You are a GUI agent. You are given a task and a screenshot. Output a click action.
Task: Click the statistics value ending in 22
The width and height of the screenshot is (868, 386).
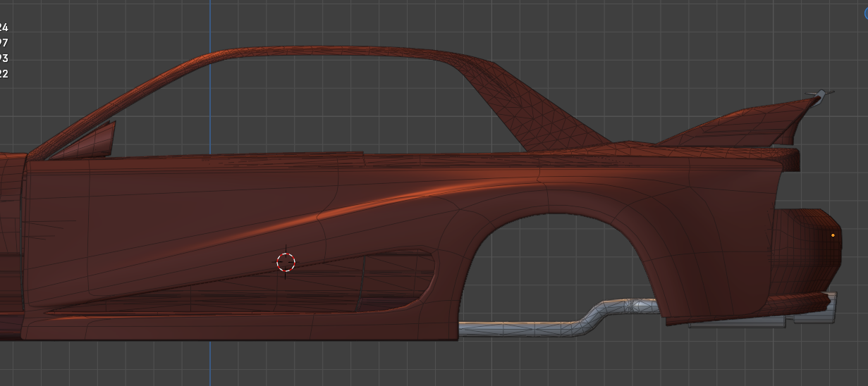tap(4, 74)
